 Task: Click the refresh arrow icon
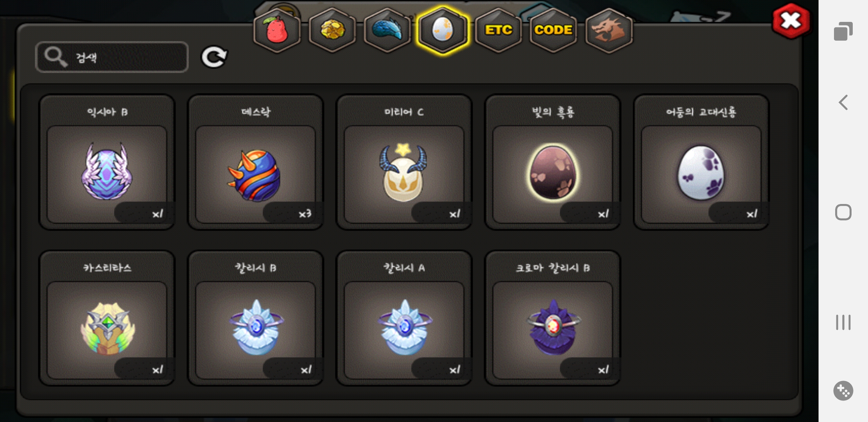[214, 57]
